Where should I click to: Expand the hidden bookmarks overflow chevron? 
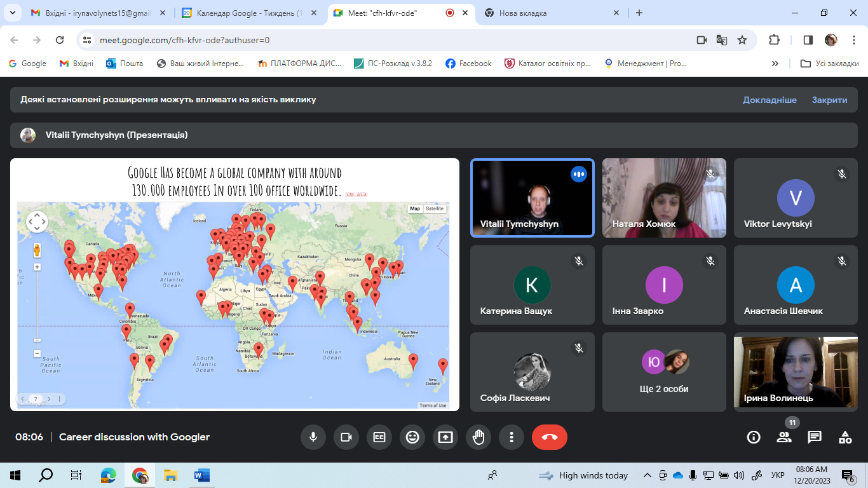775,64
